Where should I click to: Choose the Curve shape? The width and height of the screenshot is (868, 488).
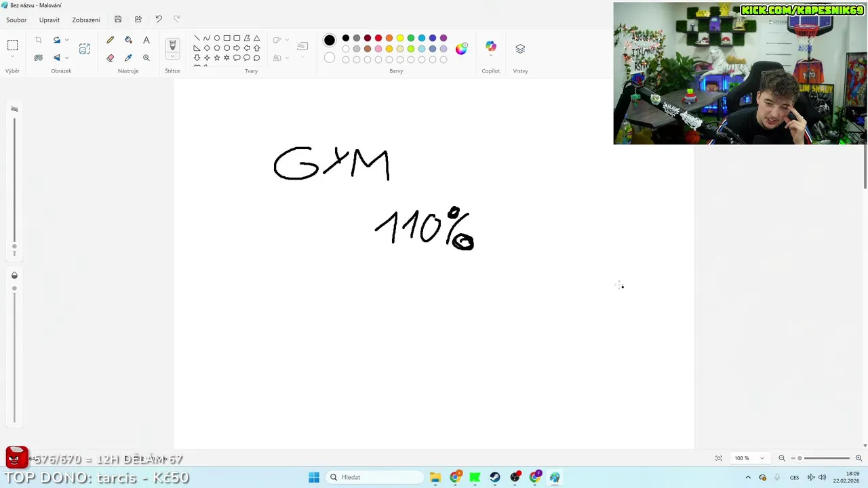[x=207, y=38]
